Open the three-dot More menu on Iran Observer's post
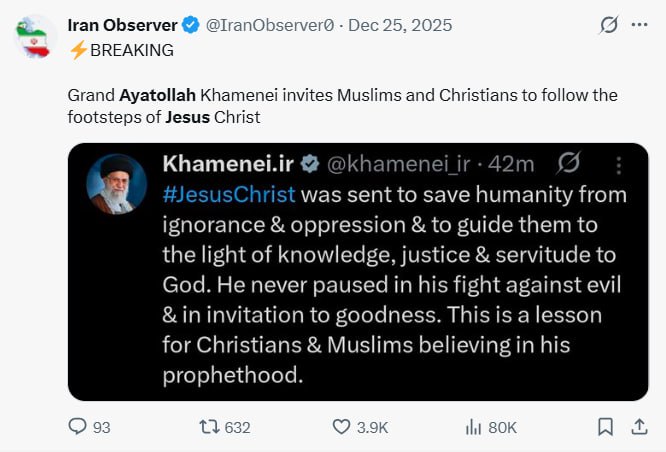The height and width of the screenshot is (452, 666). [640, 25]
